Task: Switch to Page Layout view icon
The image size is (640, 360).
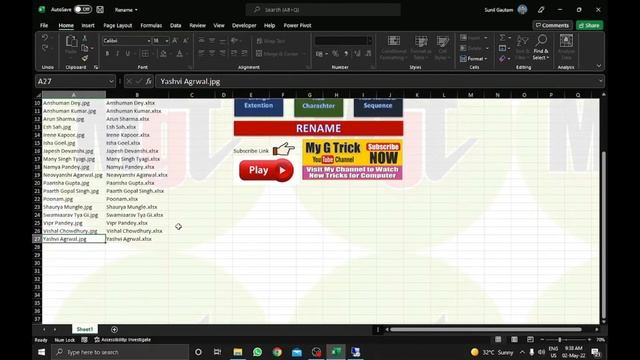Action: (514, 340)
